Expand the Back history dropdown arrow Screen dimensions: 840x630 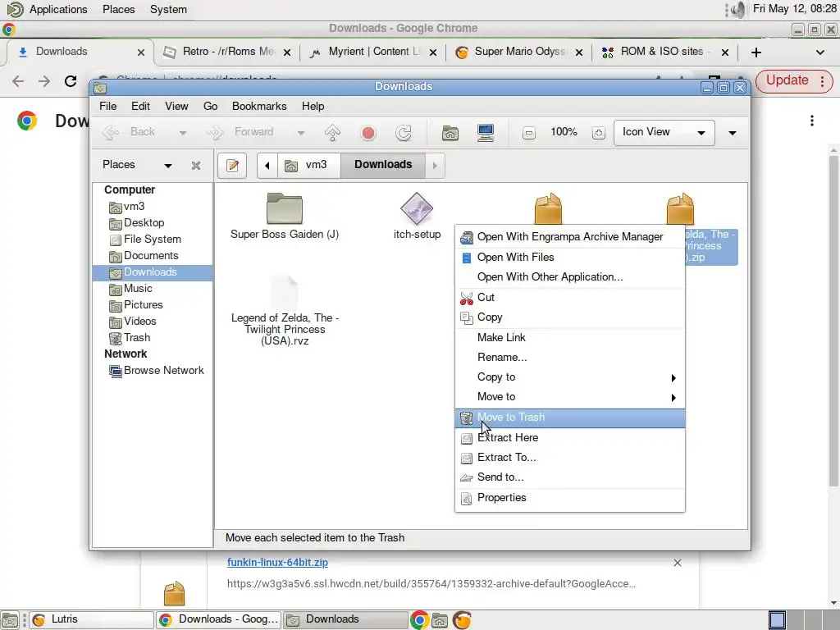(183, 133)
